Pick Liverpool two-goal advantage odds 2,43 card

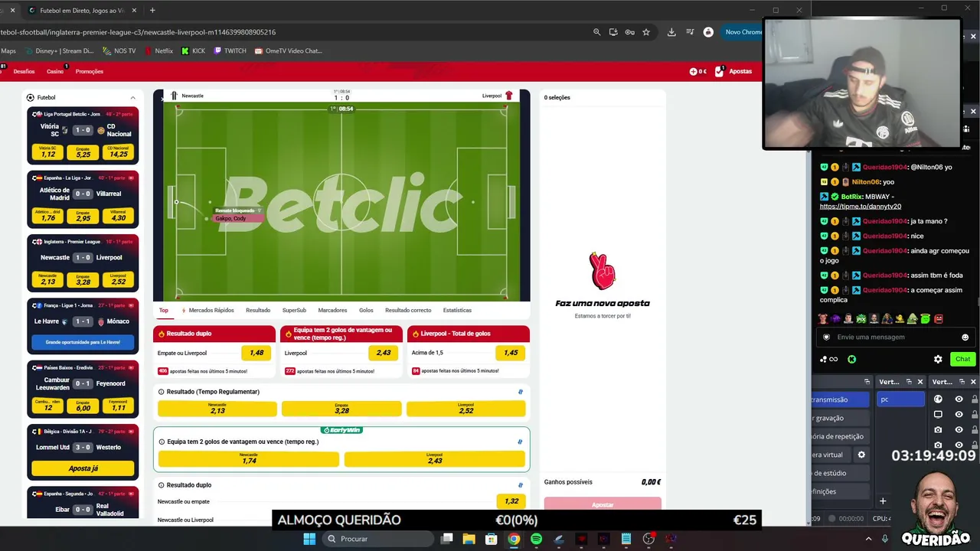click(384, 353)
